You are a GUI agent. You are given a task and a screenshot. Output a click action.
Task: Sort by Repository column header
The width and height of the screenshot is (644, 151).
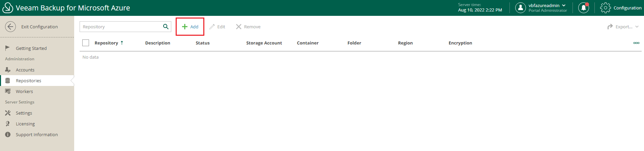106,43
